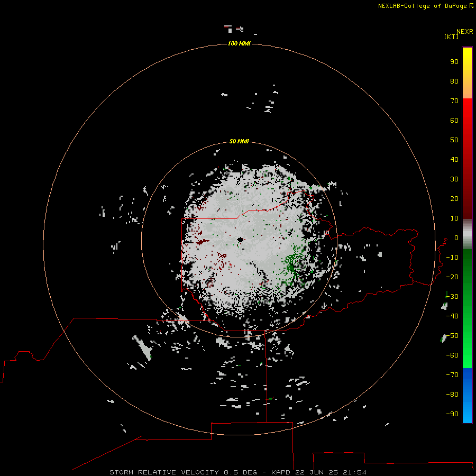
Task: Click the Storm Relative Velocity caption text
Action: (x=238, y=472)
